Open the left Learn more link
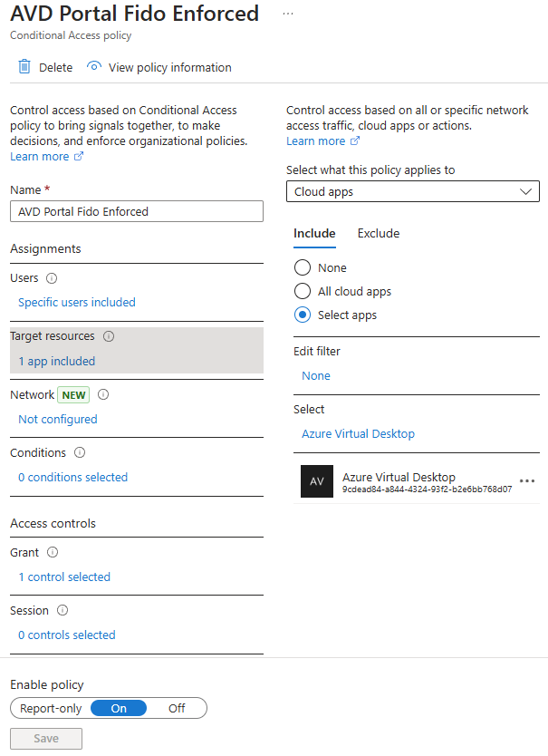This screenshot has height=756, width=548. (40, 157)
